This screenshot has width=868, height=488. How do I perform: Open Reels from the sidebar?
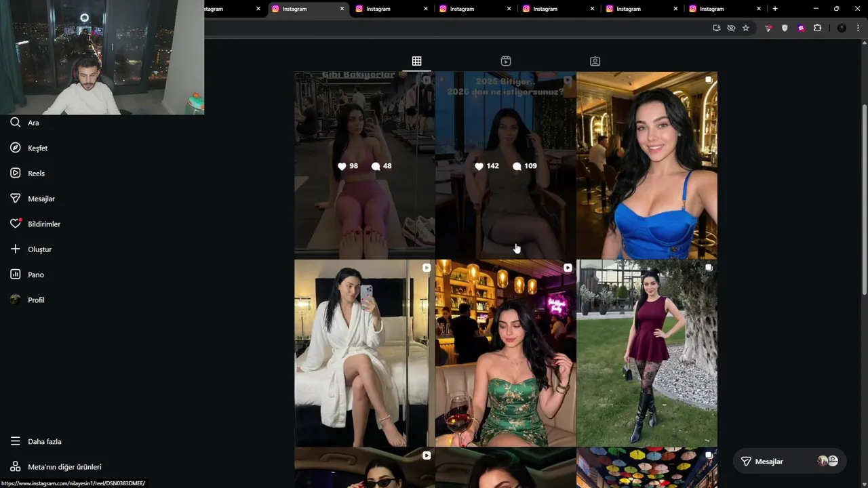(27, 174)
